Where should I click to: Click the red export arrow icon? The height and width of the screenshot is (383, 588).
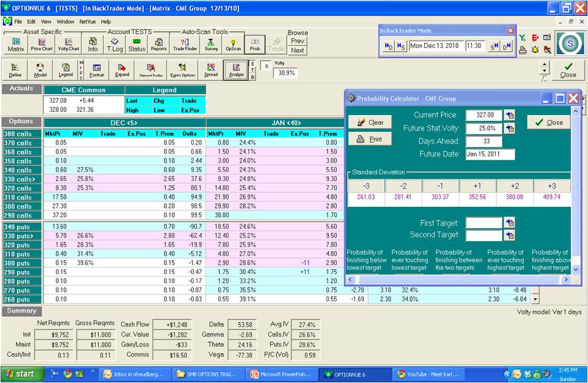(x=535, y=37)
